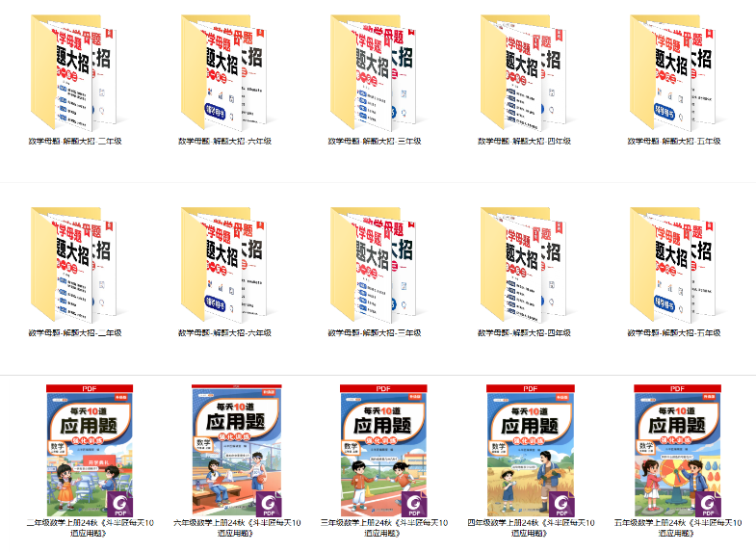Open the second-row 二年级 数学母题 folder

[x=74, y=262]
